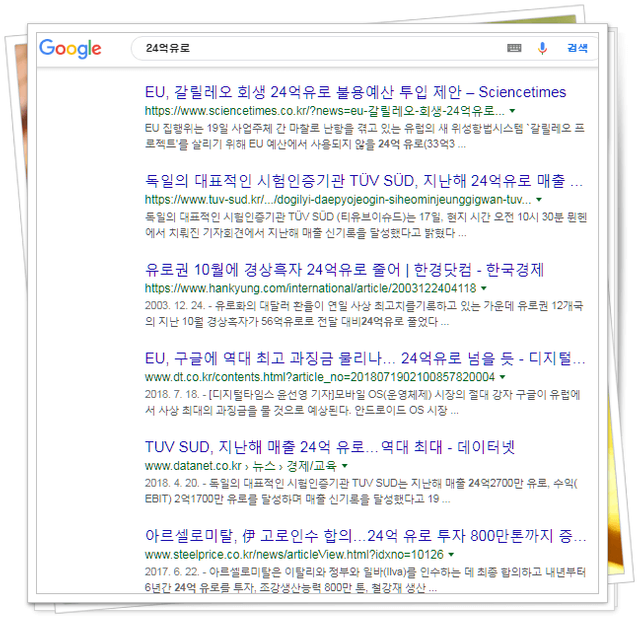The width and height of the screenshot is (640, 618).
Task: Open the on-screen keyboard icon
Action: [x=514, y=48]
